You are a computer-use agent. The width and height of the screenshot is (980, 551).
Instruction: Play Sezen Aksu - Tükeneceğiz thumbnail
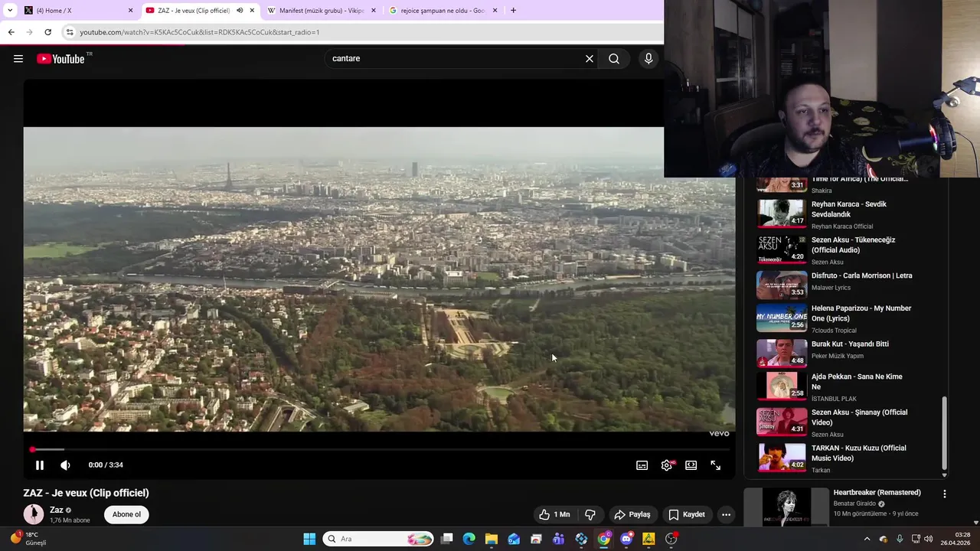782,249
